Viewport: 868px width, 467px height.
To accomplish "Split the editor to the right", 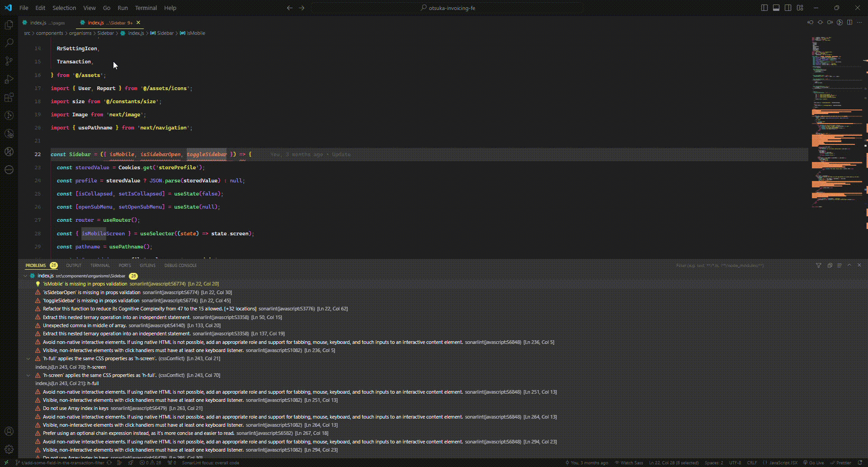I will click(x=849, y=22).
